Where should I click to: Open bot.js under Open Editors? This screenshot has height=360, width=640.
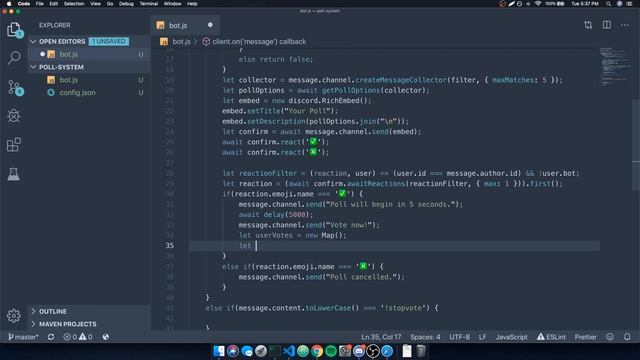click(x=89, y=54)
